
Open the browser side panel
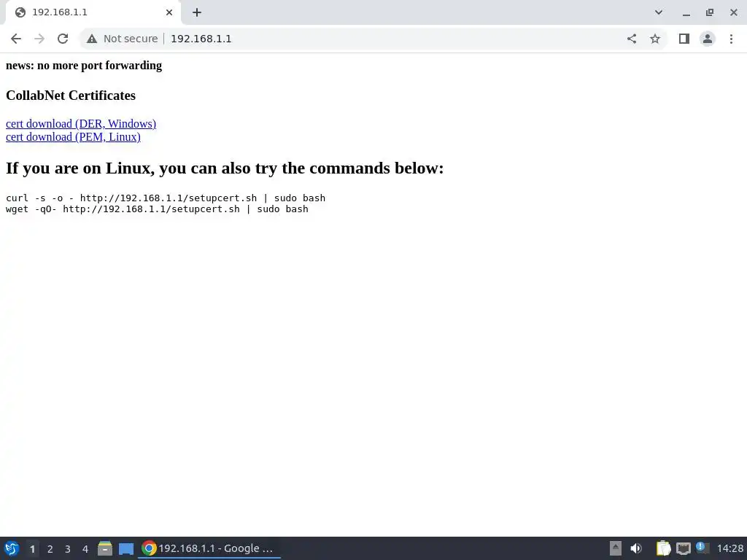tap(684, 39)
